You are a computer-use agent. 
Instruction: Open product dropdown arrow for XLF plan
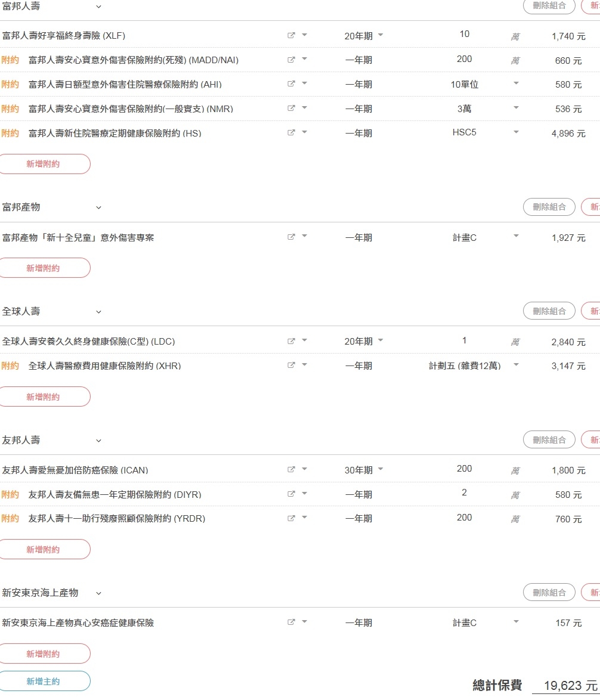pyautogui.click(x=304, y=35)
